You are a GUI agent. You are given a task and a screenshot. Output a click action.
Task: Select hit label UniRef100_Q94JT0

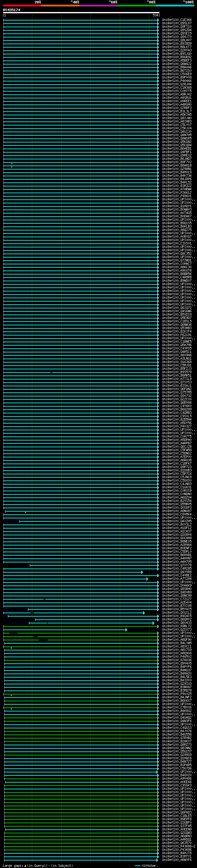(x=177, y=37)
